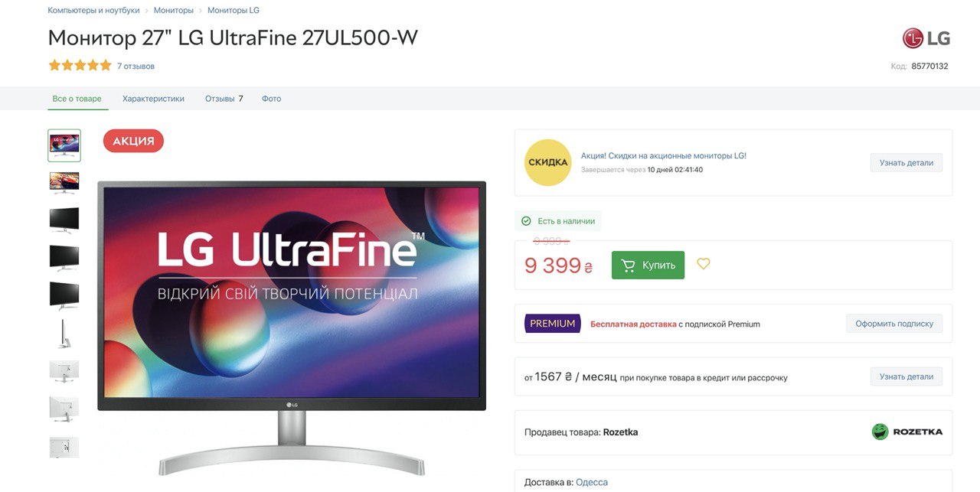Click the LG brand logo
980x492 pixels.
(x=926, y=38)
